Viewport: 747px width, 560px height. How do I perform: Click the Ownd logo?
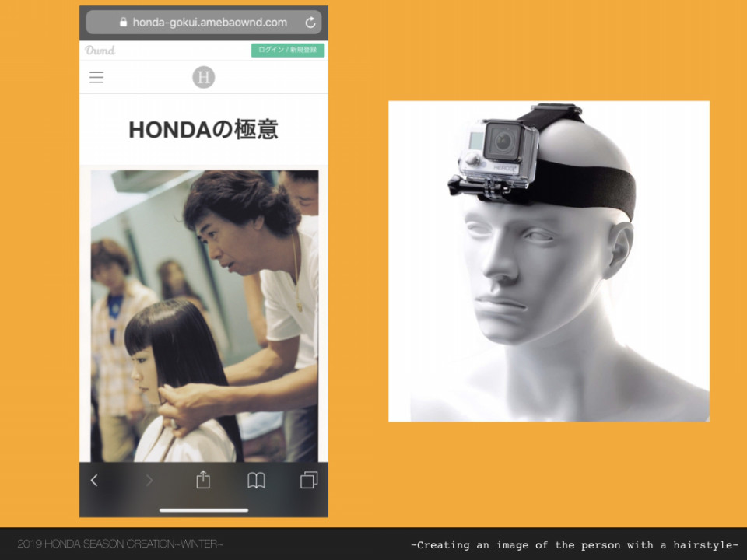(x=100, y=50)
